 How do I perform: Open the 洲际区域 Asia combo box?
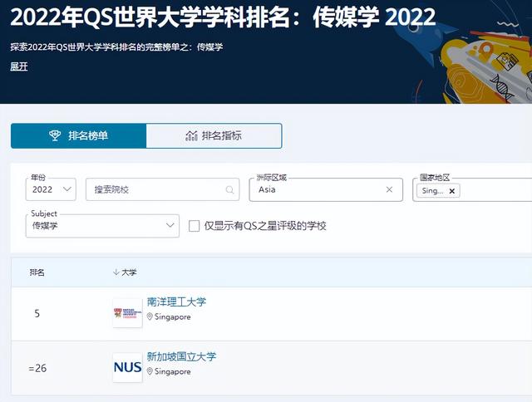326,189
